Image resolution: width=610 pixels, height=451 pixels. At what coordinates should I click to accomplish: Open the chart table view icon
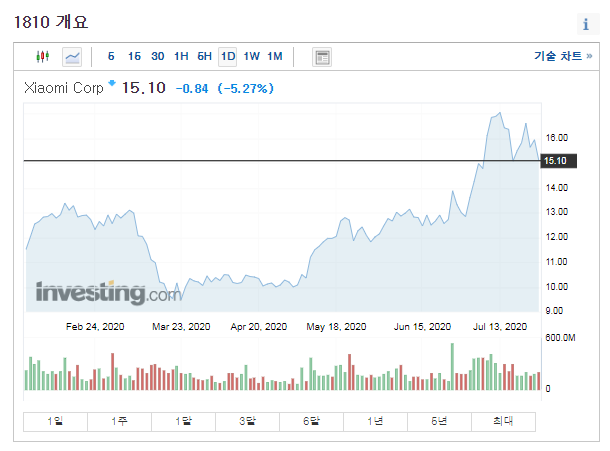click(x=322, y=57)
